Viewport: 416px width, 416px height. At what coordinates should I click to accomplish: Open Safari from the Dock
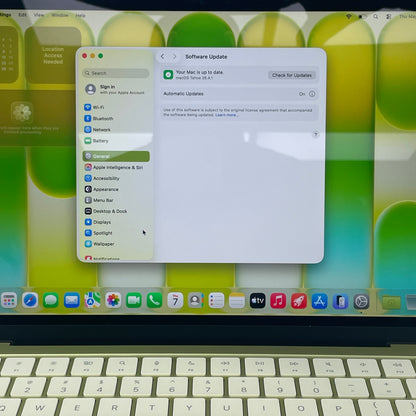point(30,301)
